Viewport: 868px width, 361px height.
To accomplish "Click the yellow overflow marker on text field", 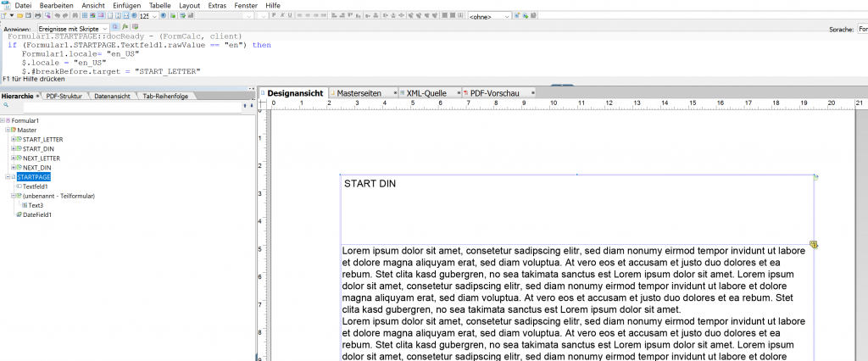I will coord(814,244).
